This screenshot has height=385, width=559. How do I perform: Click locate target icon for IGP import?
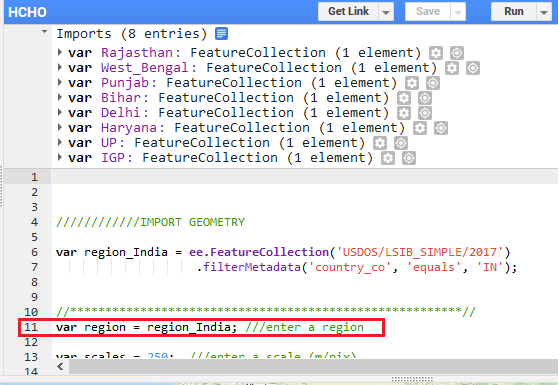409,158
